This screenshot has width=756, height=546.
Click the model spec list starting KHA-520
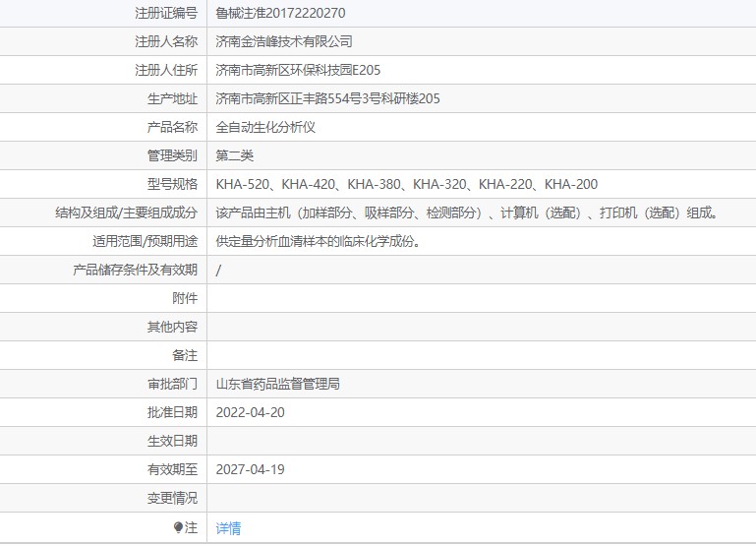coord(406,184)
